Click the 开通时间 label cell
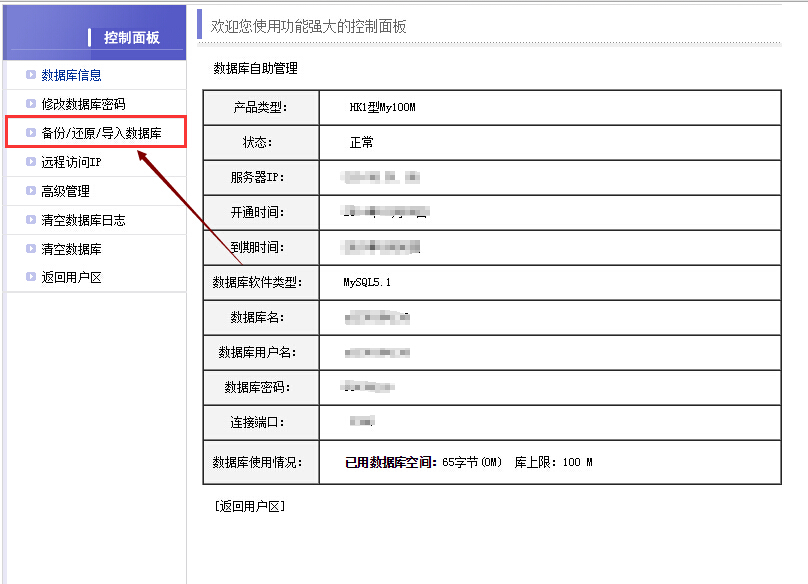Image resolution: width=808 pixels, height=584 pixels. pyautogui.click(x=261, y=212)
